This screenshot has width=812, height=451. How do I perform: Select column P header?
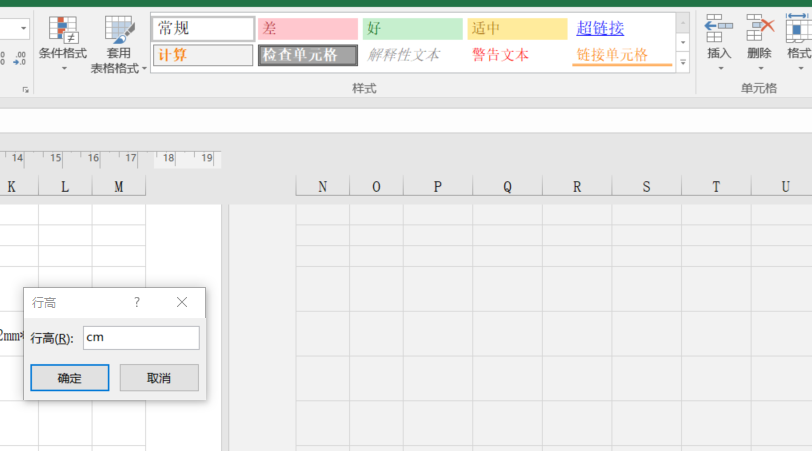[438, 186]
